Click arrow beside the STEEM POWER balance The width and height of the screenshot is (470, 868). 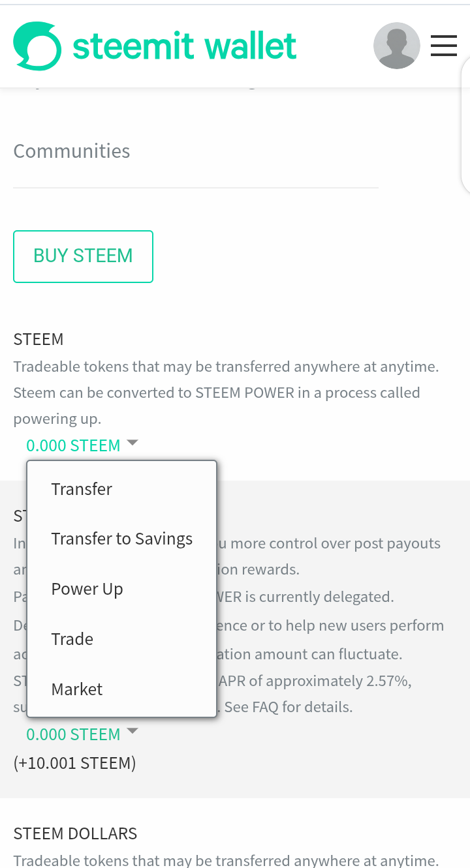pyautogui.click(x=133, y=732)
